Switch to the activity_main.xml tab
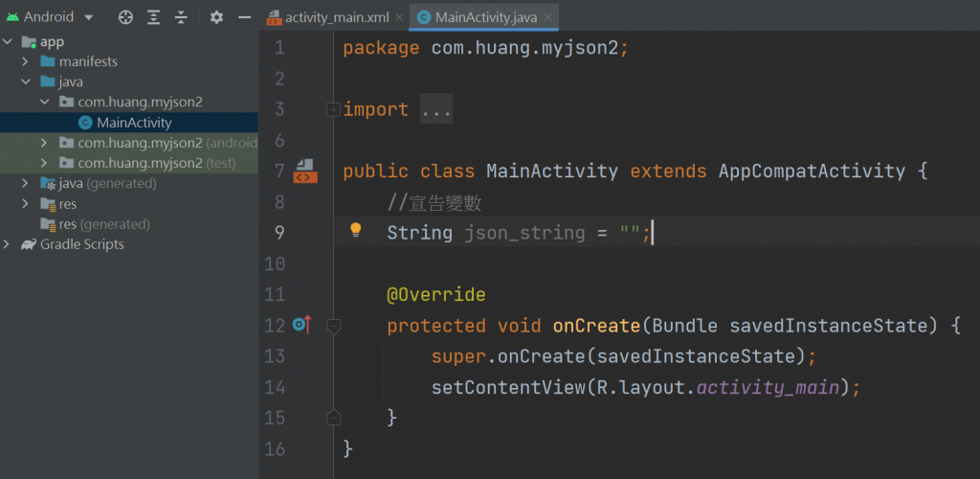 click(x=336, y=17)
